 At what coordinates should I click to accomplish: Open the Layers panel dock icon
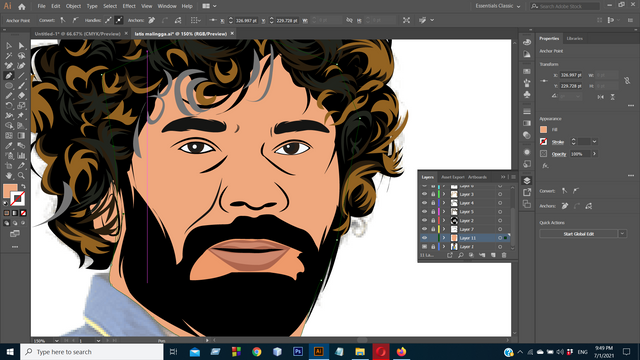(x=527, y=181)
